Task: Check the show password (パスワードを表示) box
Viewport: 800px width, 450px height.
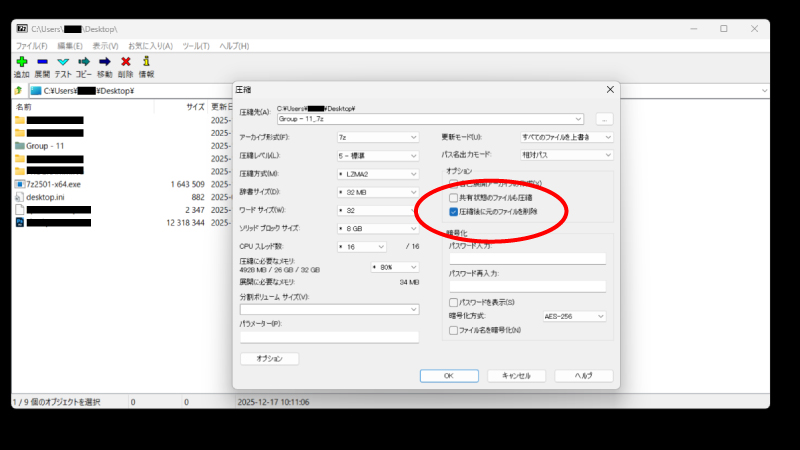Action: 454,302
